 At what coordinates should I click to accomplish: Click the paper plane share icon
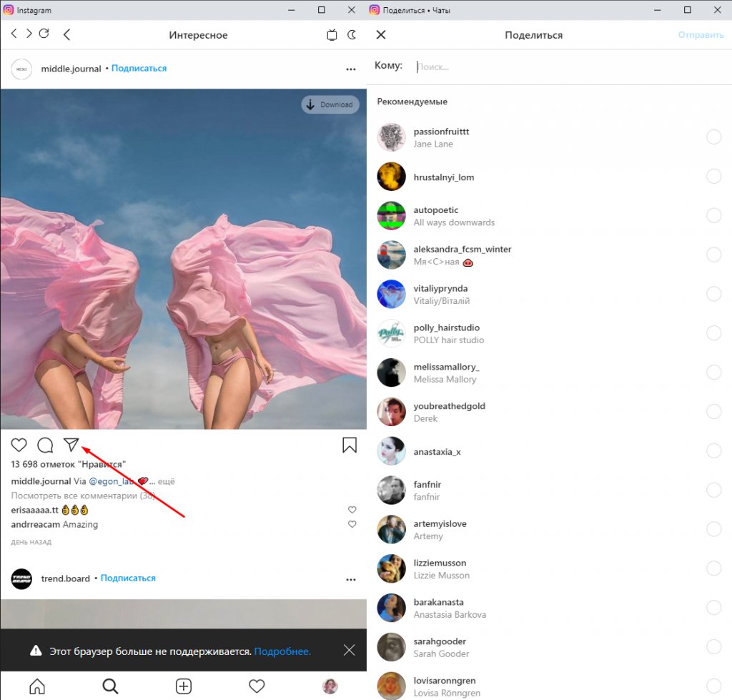pyautogui.click(x=71, y=445)
